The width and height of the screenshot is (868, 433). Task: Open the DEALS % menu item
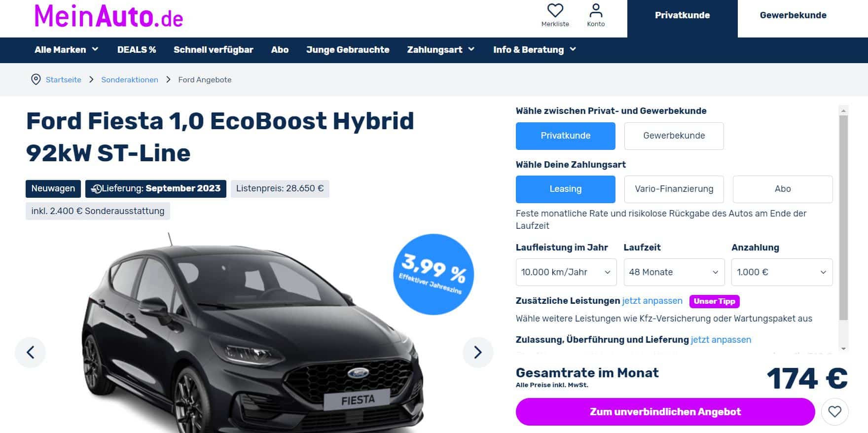[137, 50]
